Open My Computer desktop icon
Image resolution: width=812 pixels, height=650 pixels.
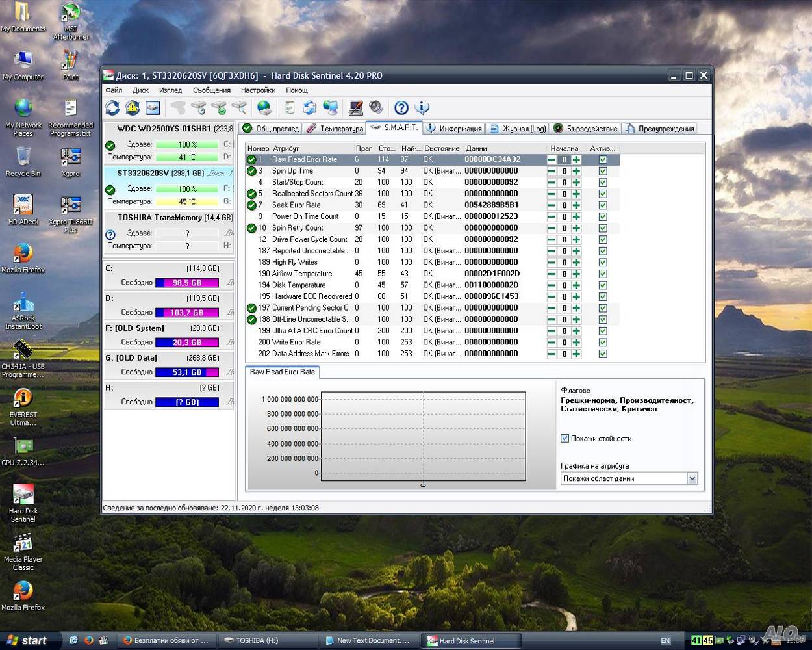click(x=23, y=66)
